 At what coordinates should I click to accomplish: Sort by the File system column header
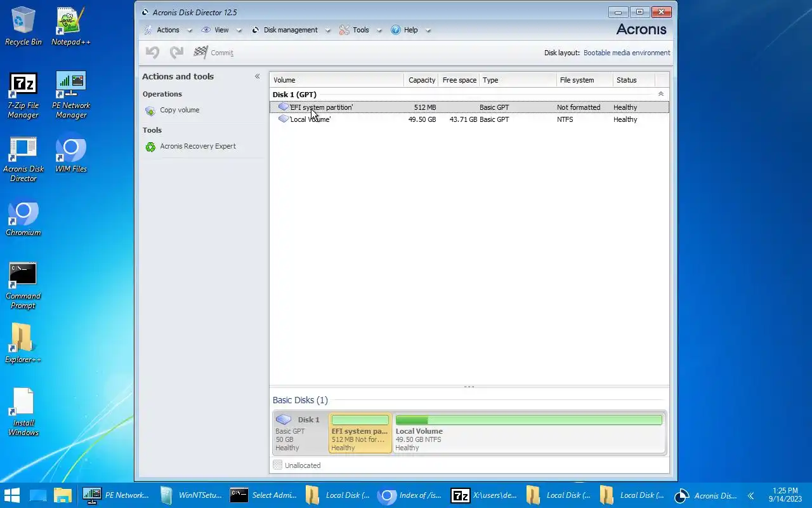pyautogui.click(x=585, y=80)
